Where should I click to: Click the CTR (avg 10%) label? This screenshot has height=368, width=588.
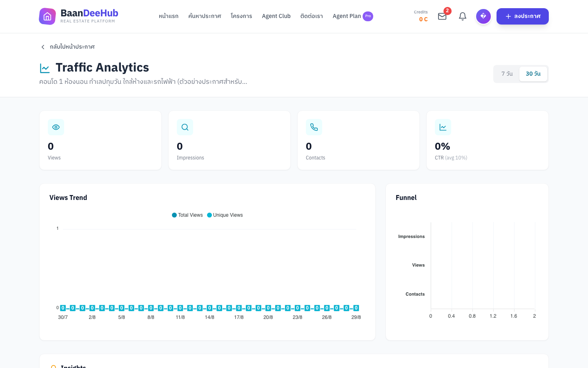451,158
